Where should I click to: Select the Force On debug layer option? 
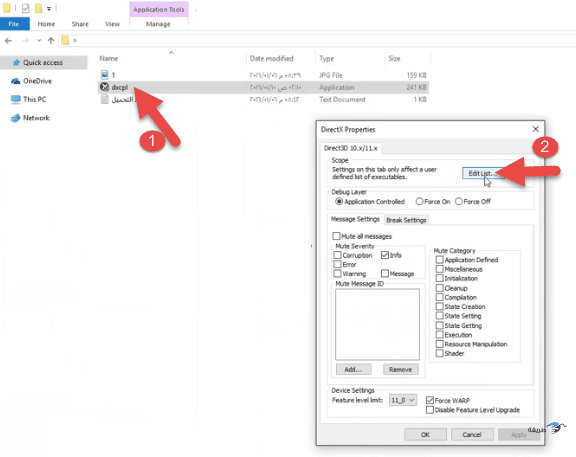pos(419,201)
